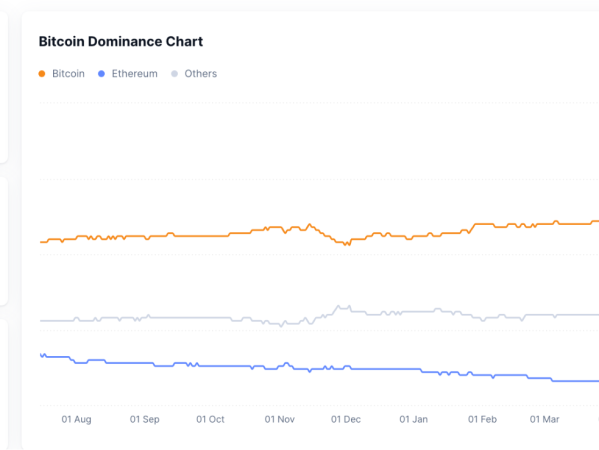Click the 01 Feb axis label
Screen dimensions: 599x450
(482, 419)
